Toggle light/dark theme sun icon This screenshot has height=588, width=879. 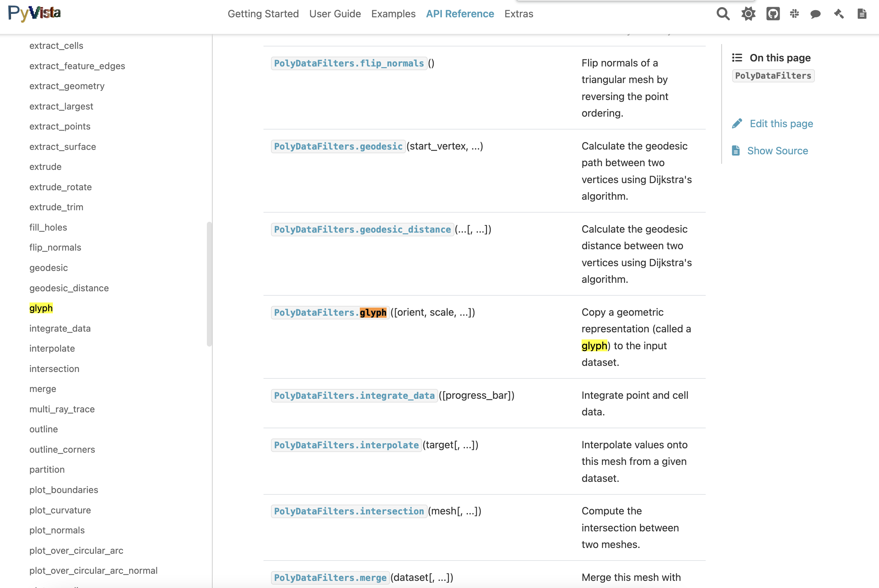(748, 14)
